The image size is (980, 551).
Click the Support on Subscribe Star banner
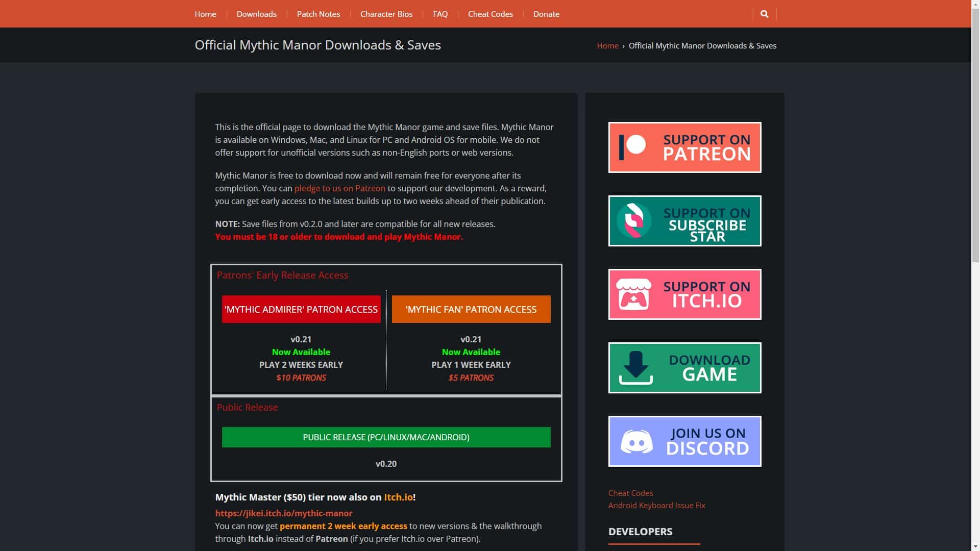pyautogui.click(x=684, y=221)
